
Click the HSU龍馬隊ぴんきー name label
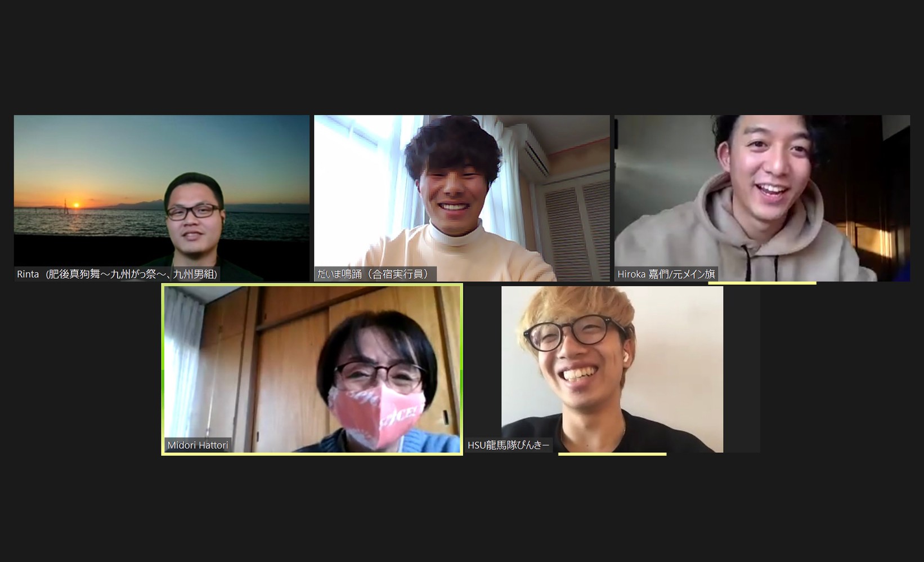coord(509,445)
